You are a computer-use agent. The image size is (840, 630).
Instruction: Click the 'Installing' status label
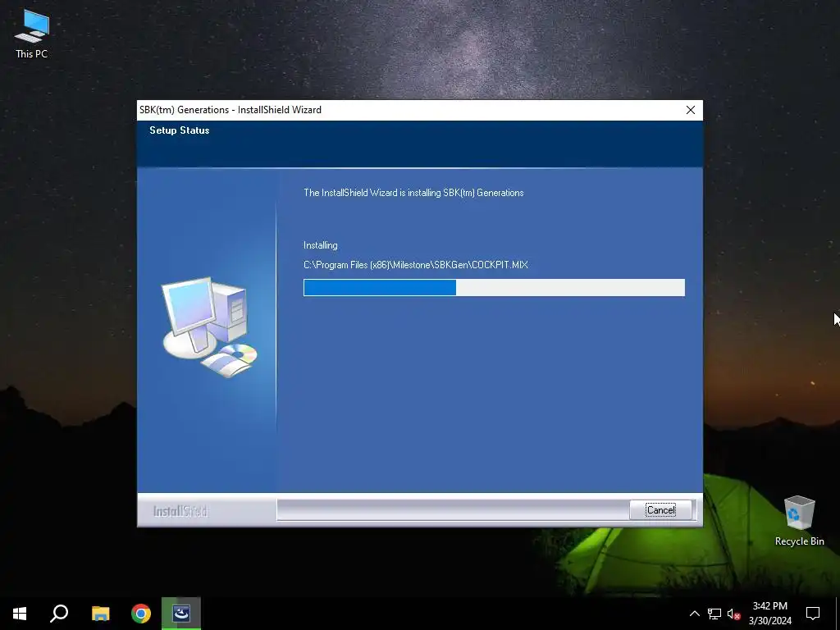pyautogui.click(x=321, y=245)
